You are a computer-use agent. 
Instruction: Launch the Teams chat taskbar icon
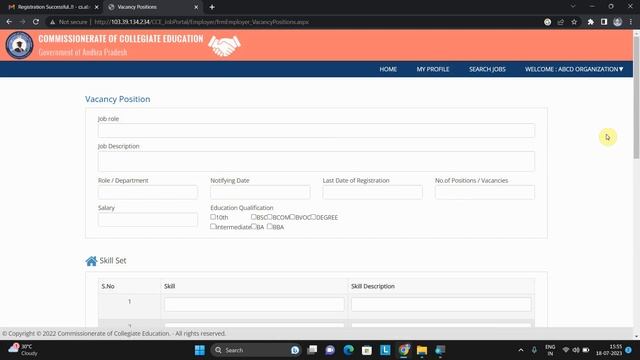click(330, 350)
